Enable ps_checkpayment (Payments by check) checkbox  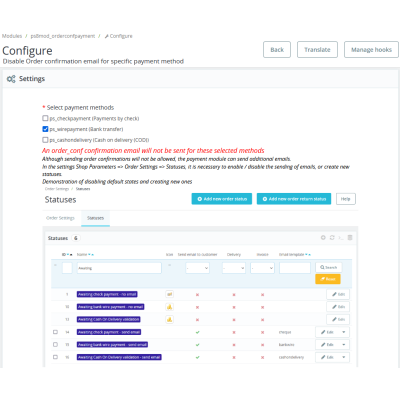pos(45,118)
